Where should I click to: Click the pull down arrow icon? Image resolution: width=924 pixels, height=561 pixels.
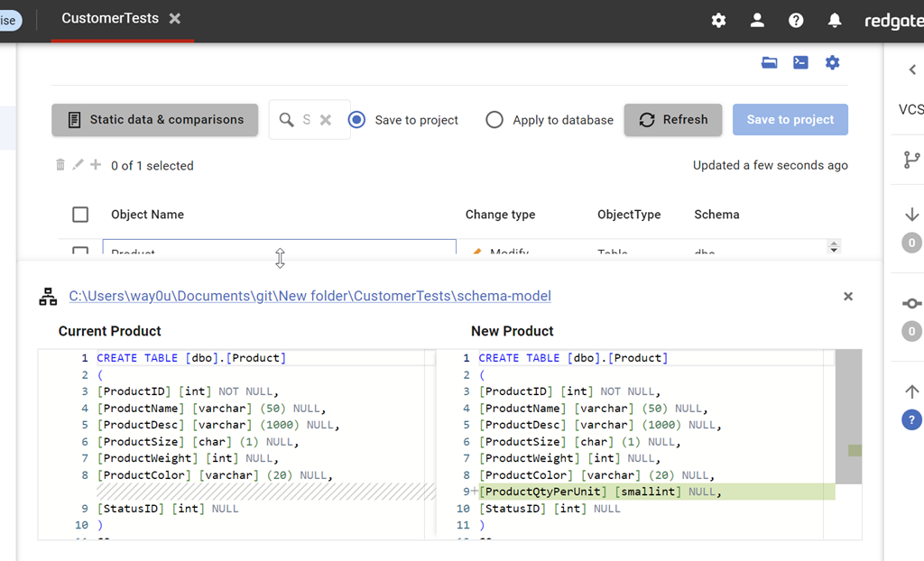(x=911, y=215)
